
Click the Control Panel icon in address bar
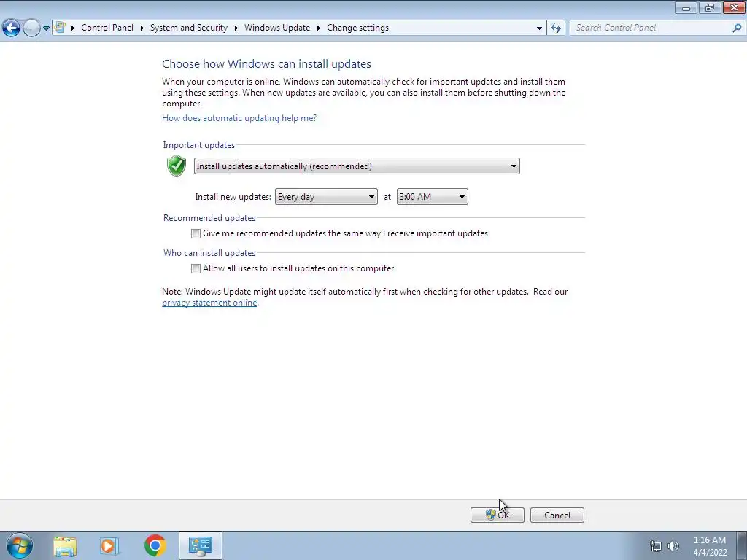point(60,28)
